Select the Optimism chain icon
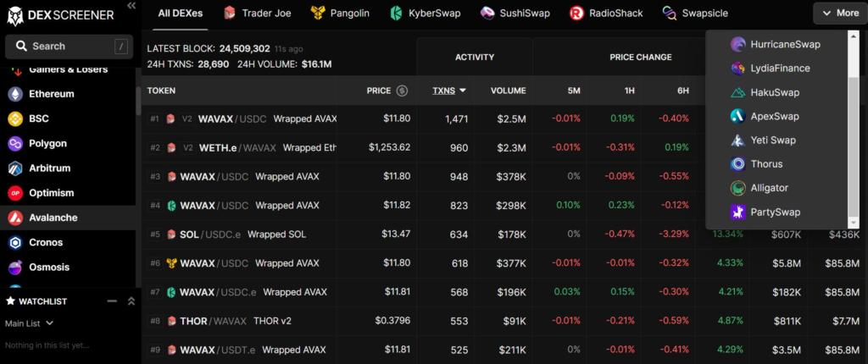The image size is (868, 364). tap(15, 193)
